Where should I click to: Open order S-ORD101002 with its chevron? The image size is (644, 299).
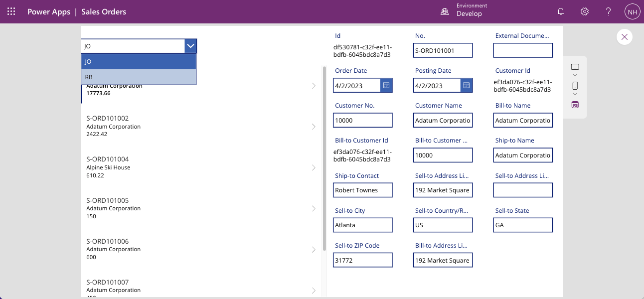[314, 127]
